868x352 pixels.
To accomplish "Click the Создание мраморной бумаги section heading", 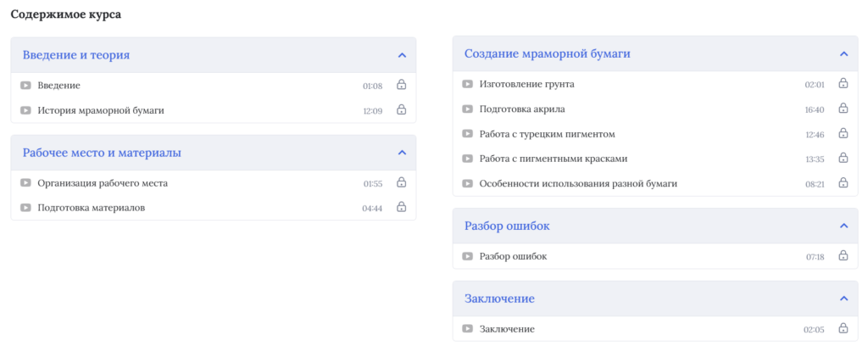I will pyautogui.click(x=547, y=54).
